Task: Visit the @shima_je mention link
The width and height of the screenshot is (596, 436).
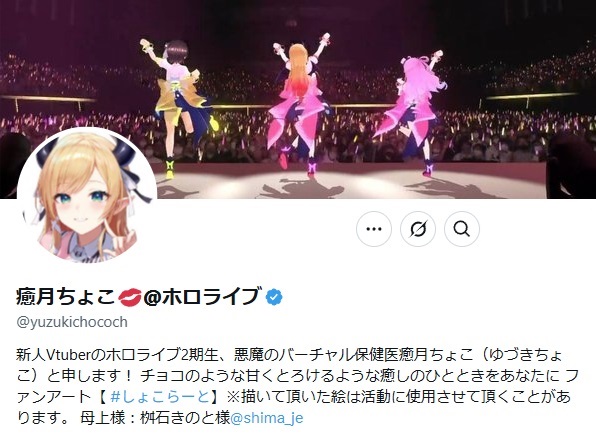Action: tap(267, 418)
